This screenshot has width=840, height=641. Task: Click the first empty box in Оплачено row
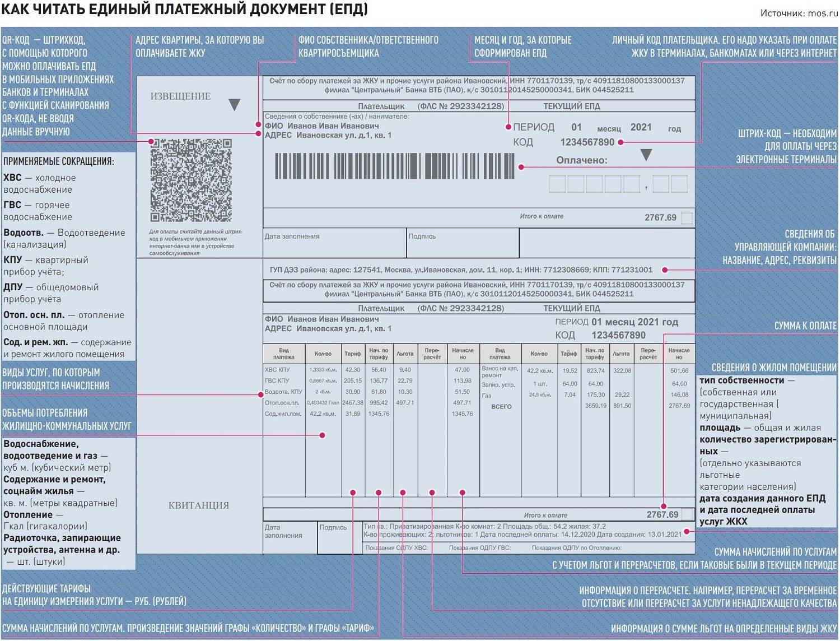pos(557,184)
